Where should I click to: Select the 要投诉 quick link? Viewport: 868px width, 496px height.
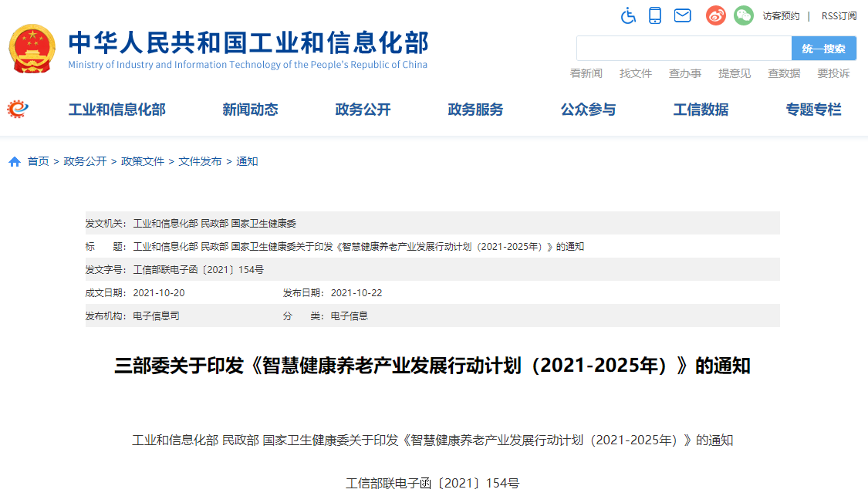click(834, 73)
